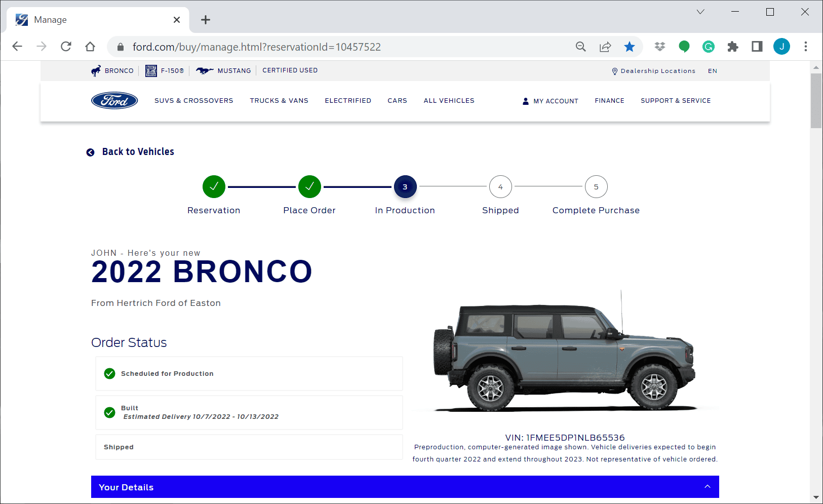Open the F-150 link in top bar
Viewport: 823px width, 504px height.
click(x=172, y=71)
